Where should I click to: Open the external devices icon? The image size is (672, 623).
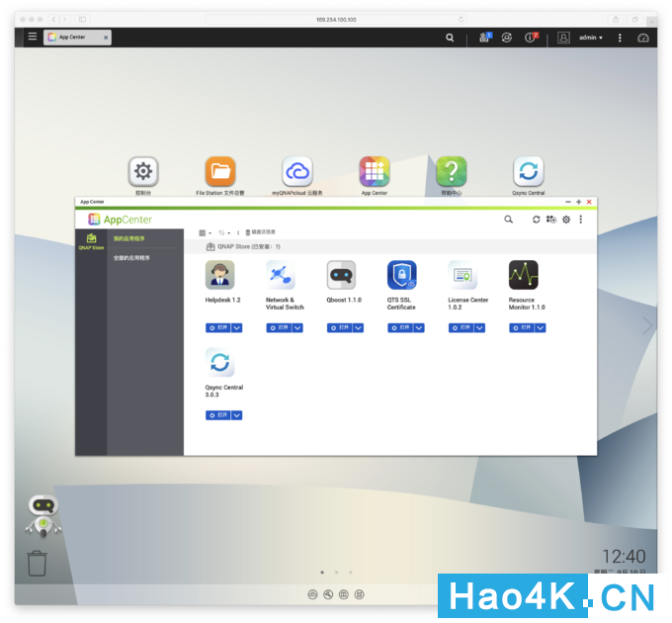507,38
